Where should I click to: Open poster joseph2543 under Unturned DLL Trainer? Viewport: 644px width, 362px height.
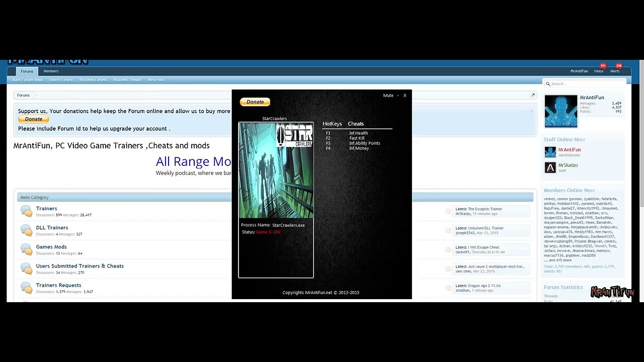[x=465, y=233]
